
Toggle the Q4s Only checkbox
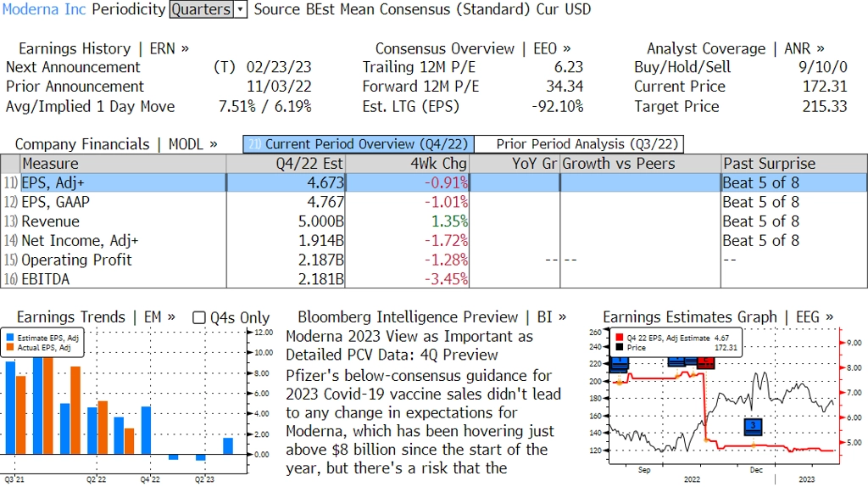[198, 317]
